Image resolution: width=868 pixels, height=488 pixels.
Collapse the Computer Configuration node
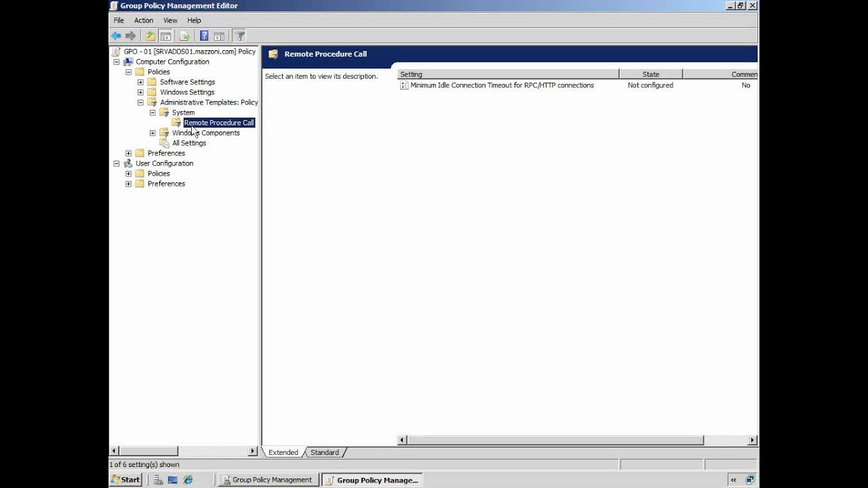click(x=116, y=62)
